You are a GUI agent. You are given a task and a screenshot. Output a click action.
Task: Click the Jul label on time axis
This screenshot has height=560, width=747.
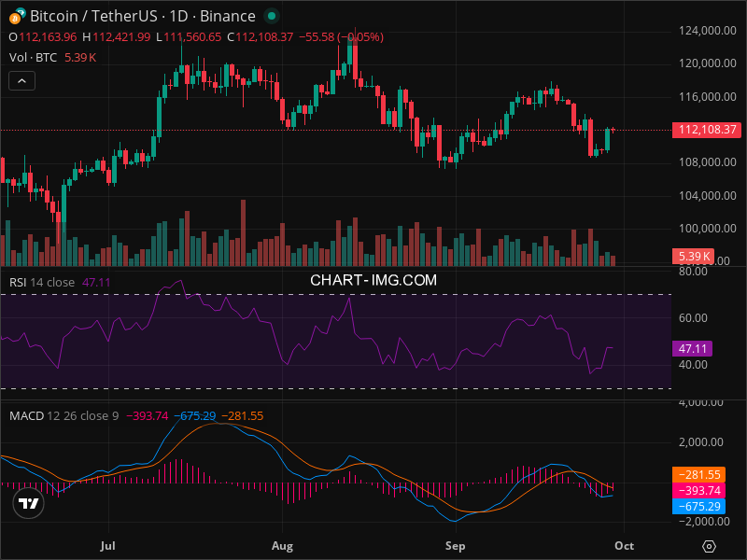coord(108,544)
